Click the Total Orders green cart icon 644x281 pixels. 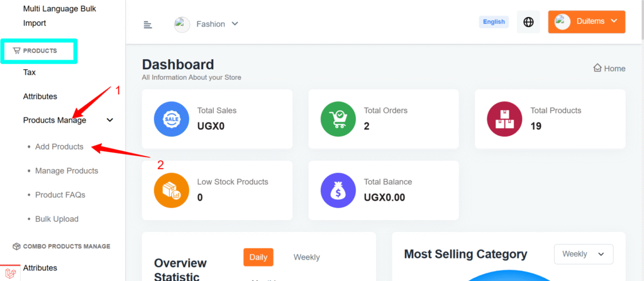coord(338,119)
